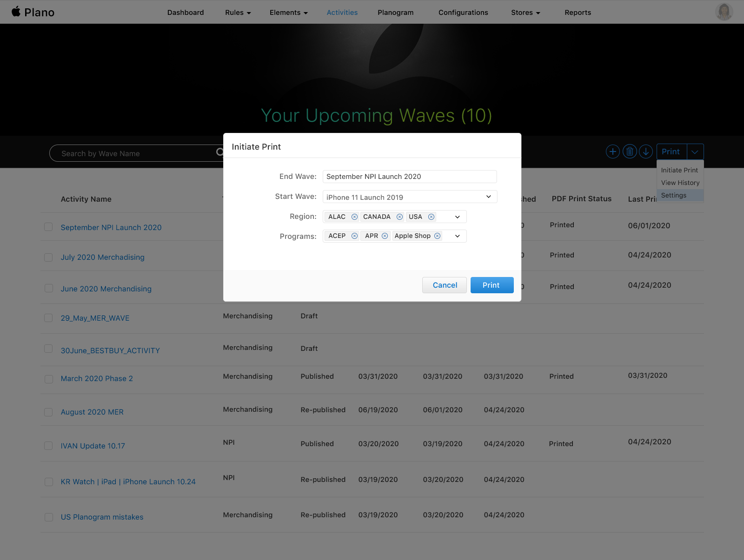
Task: Check the September NPI Launch 2020 row
Action: (x=48, y=227)
